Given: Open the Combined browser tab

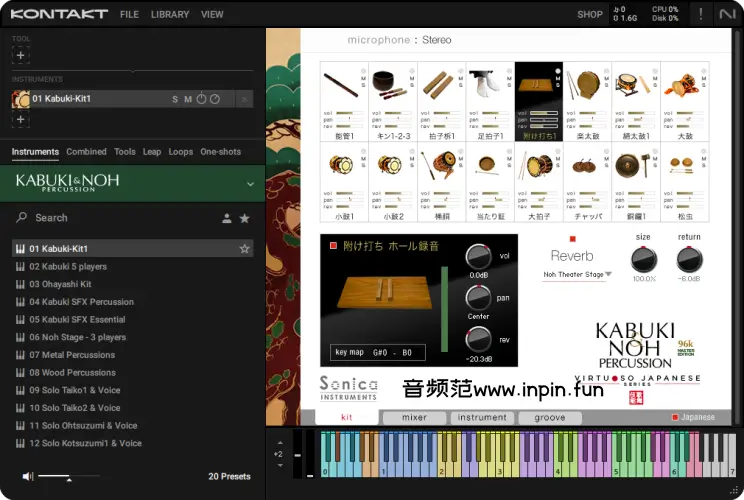Looking at the screenshot, I should (x=86, y=152).
